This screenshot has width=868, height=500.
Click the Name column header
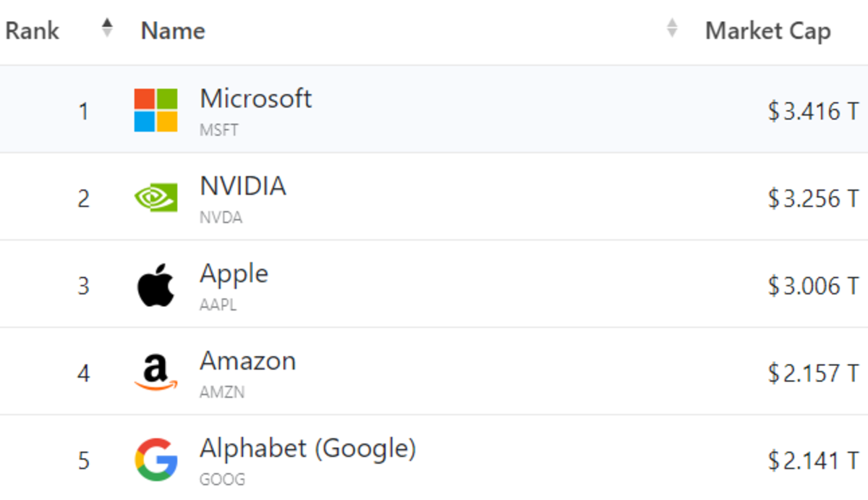tap(173, 30)
